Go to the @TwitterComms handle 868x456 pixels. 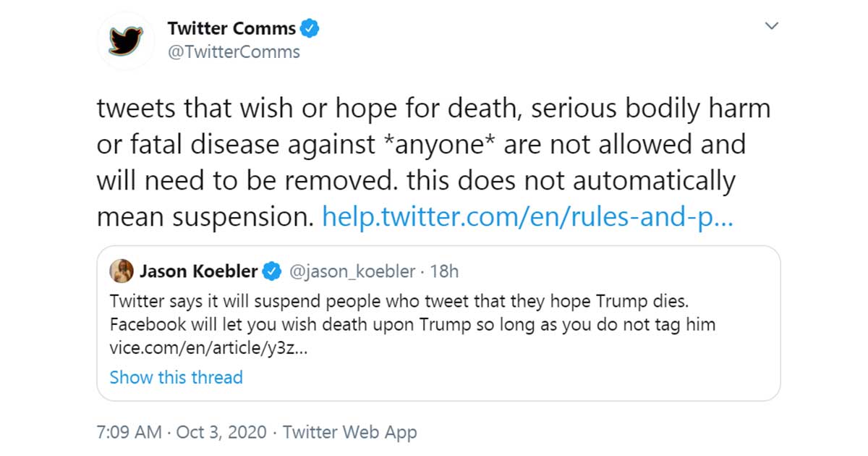click(x=234, y=52)
